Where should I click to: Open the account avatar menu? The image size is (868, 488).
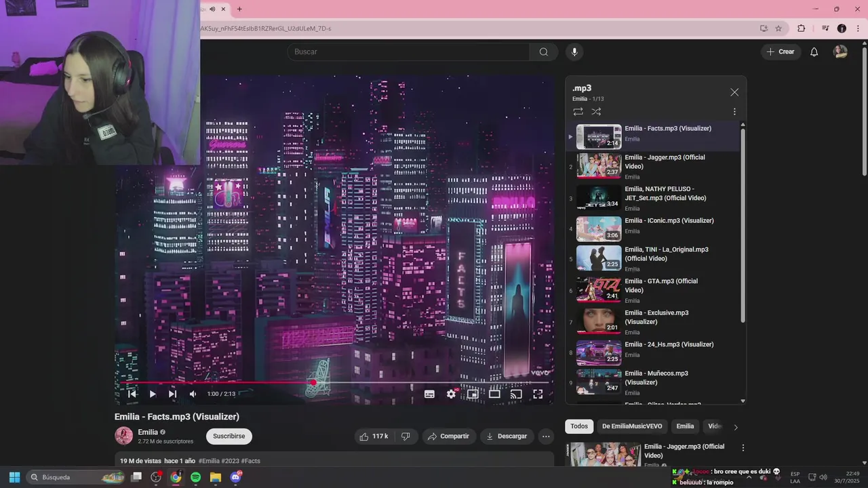pyautogui.click(x=840, y=52)
